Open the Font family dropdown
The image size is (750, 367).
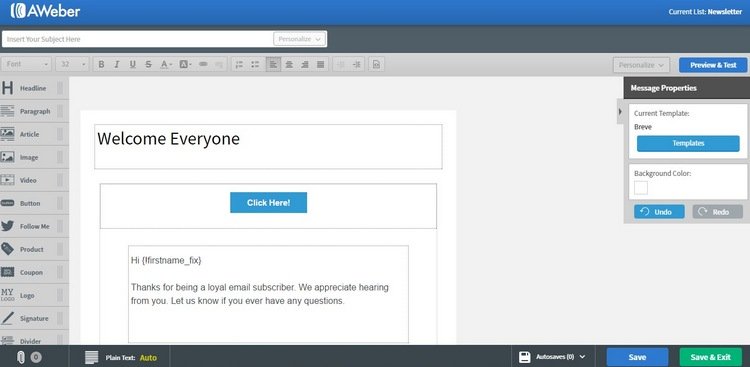[27, 65]
